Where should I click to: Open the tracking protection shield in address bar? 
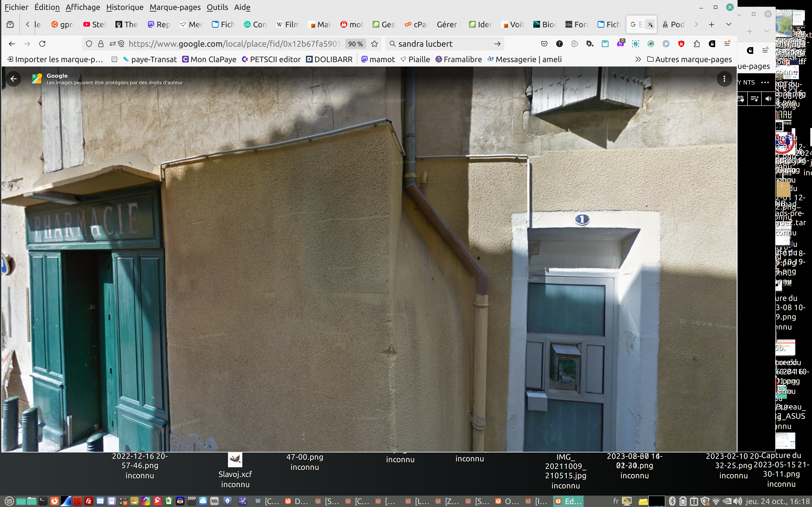[x=89, y=44]
